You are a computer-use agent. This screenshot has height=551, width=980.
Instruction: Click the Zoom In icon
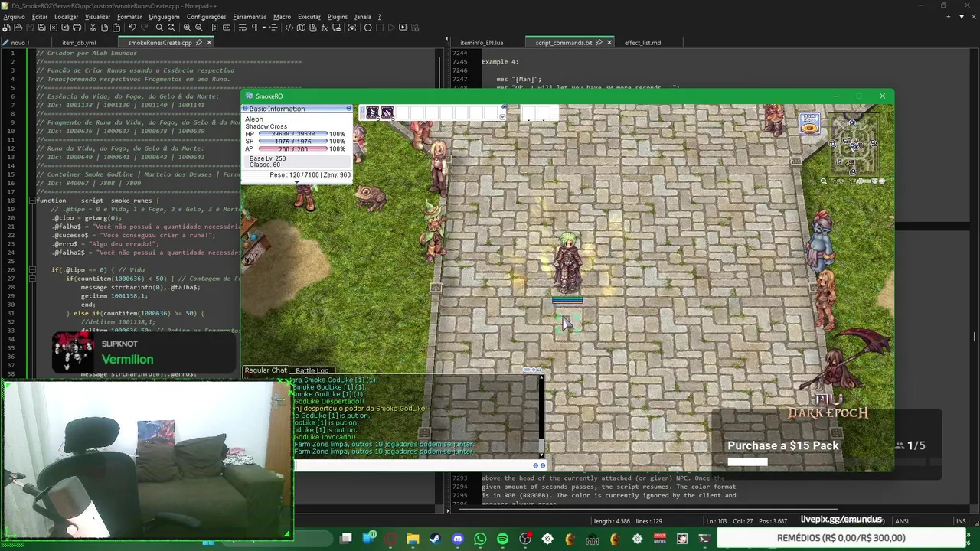187,28
